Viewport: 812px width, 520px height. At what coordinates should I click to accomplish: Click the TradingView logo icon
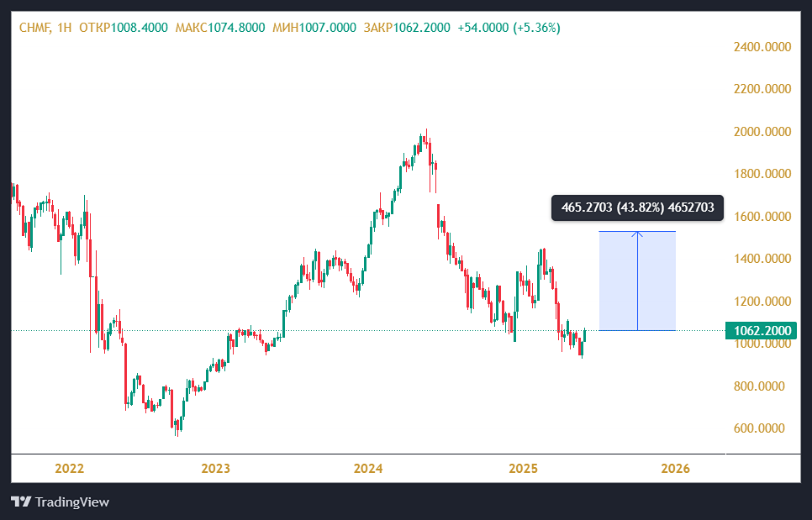pyautogui.click(x=21, y=502)
